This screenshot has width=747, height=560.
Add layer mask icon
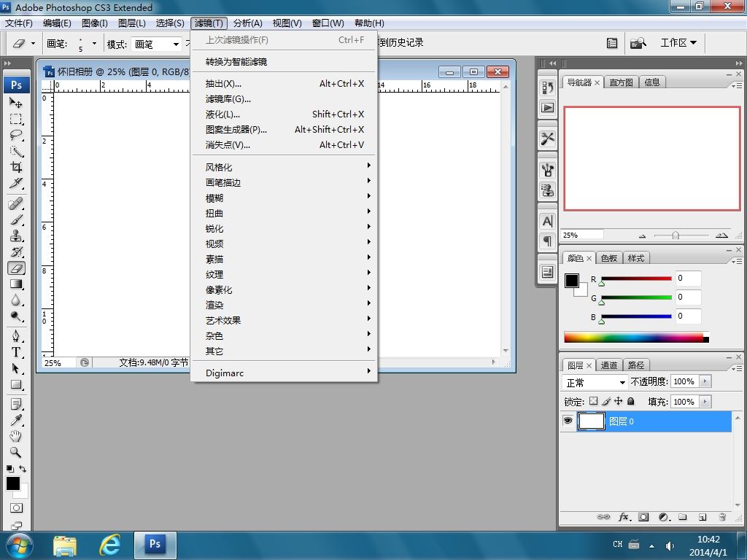[643, 517]
